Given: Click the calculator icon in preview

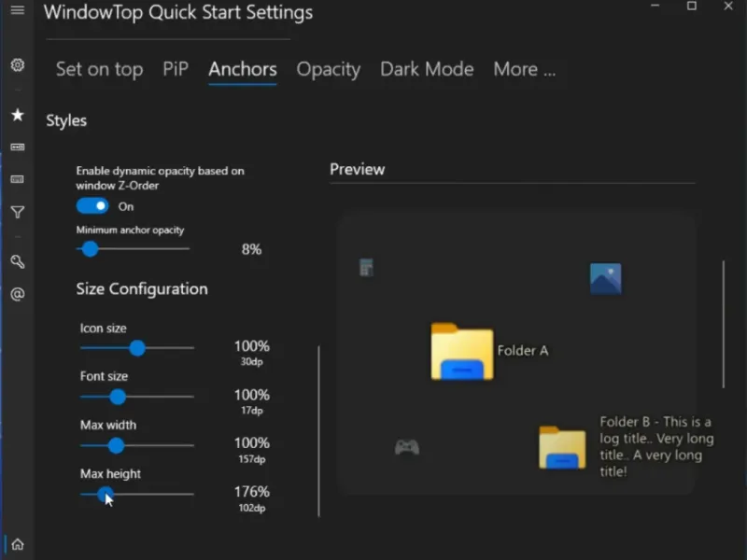Looking at the screenshot, I should click(x=366, y=268).
